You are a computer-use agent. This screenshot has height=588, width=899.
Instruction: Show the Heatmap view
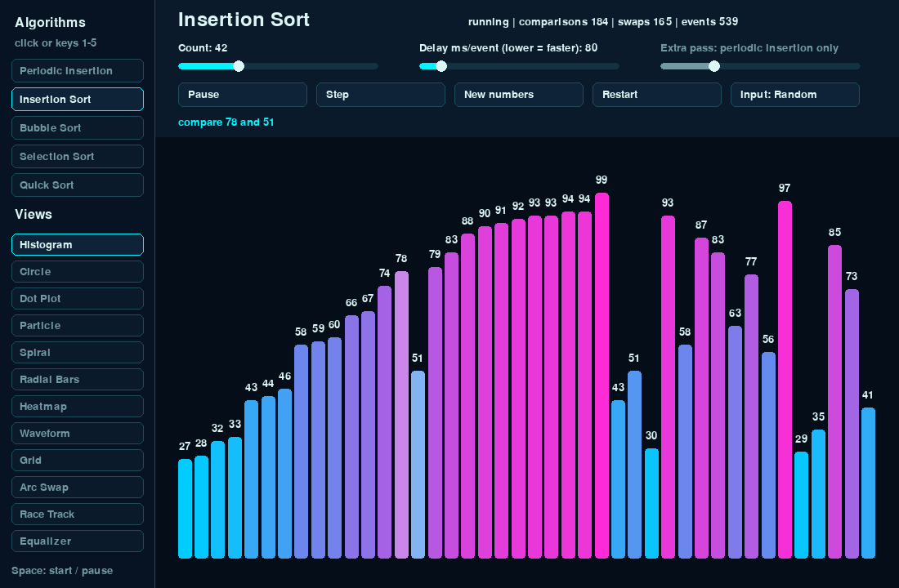[78, 407]
